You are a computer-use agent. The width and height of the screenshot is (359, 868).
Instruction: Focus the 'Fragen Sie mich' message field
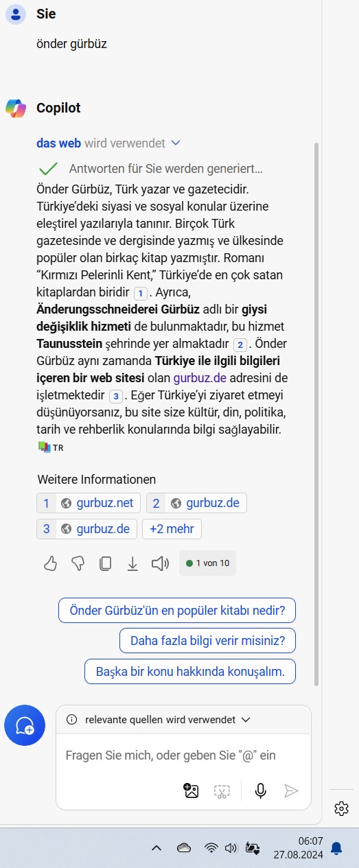pos(170,755)
